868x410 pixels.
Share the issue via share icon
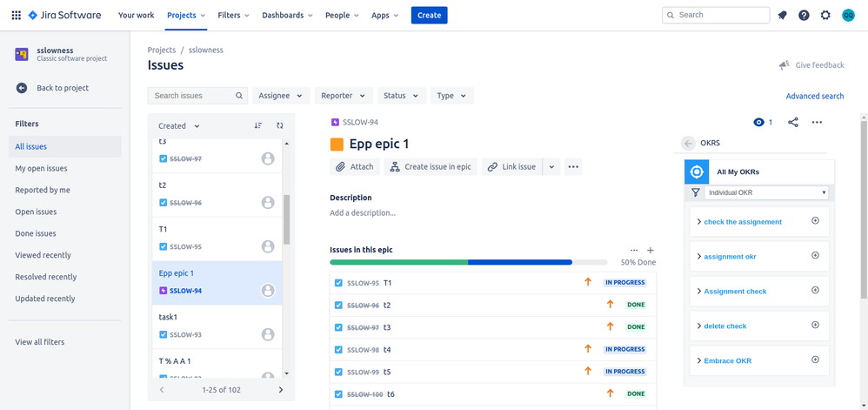(792, 123)
